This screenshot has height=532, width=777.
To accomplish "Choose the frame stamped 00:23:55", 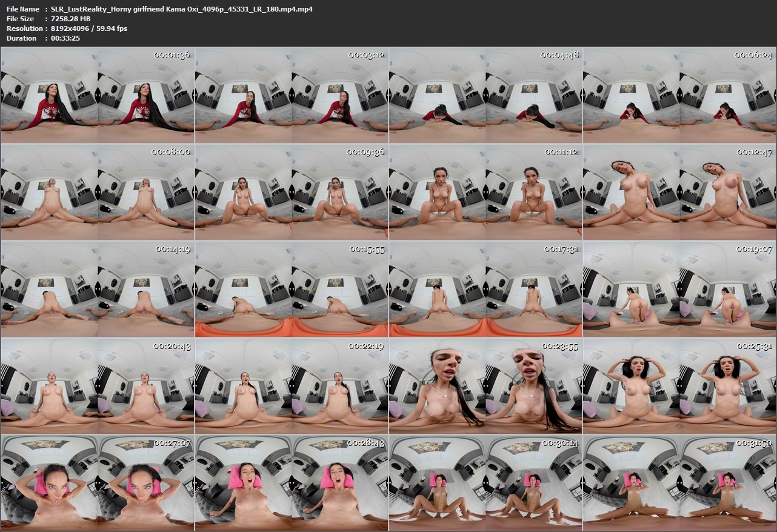I will tap(485, 386).
